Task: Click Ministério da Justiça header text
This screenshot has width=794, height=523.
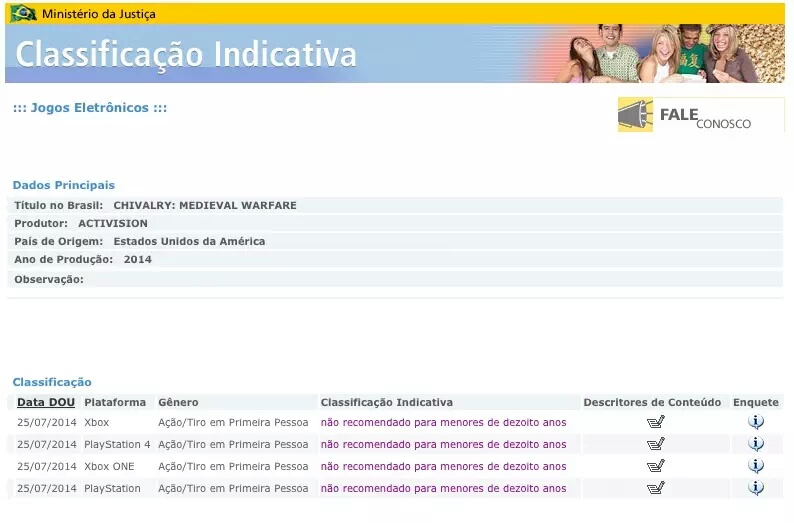Action: (x=98, y=14)
